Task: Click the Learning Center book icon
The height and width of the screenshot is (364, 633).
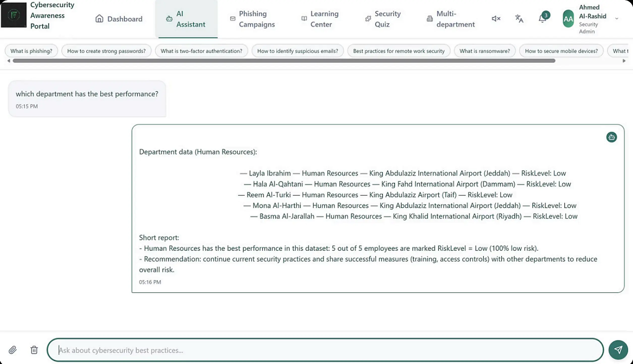Action: click(x=304, y=18)
